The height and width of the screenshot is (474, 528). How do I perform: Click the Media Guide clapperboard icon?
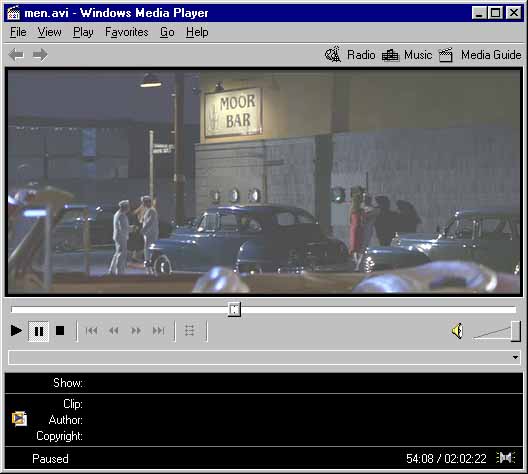[446, 55]
